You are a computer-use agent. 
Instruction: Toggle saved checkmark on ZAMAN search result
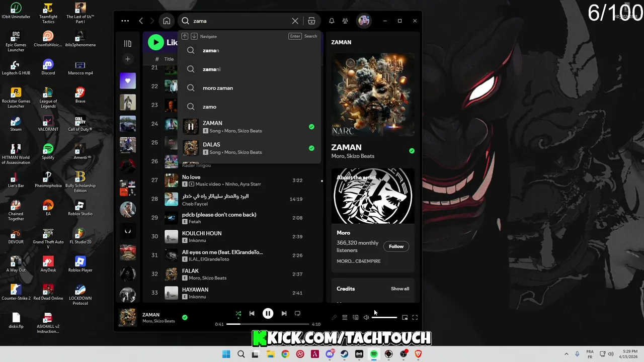tap(311, 127)
